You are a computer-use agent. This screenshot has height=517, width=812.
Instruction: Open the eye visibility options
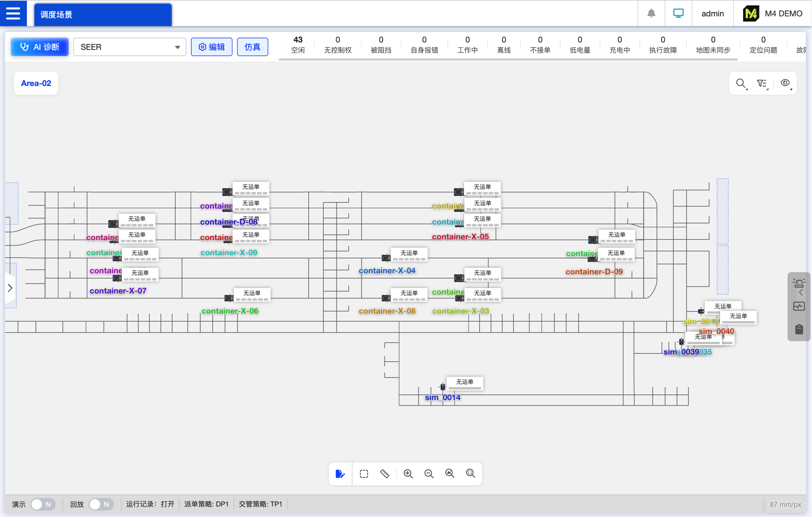click(785, 83)
